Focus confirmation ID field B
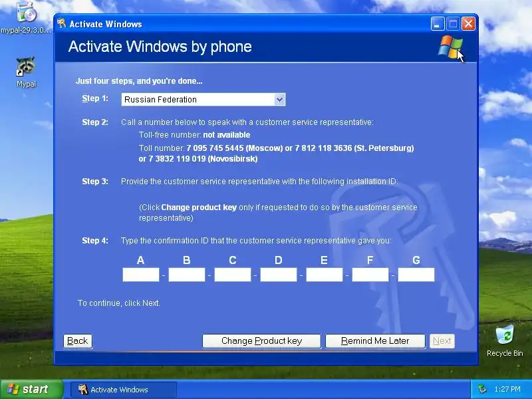Viewport: 532px width, 399px height. (x=187, y=275)
